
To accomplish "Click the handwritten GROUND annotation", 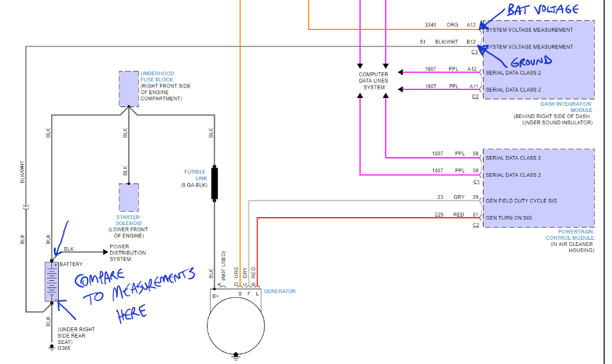I will (531, 61).
